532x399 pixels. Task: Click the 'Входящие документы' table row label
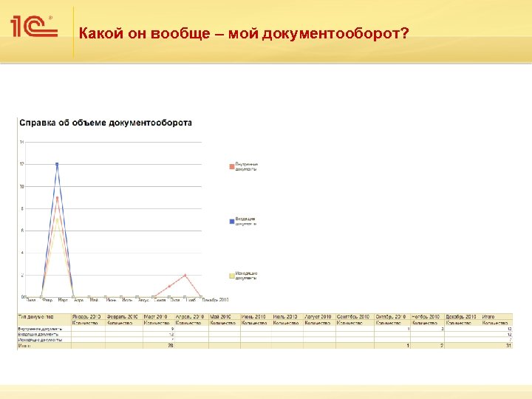pyautogui.click(x=38, y=334)
